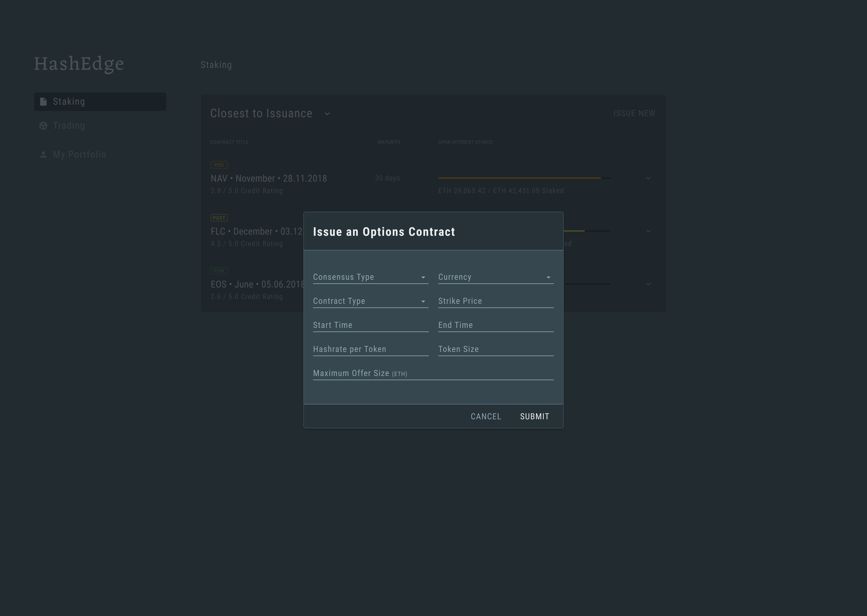Open the Closest to Issuance sort chevron

[x=327, y=114]
